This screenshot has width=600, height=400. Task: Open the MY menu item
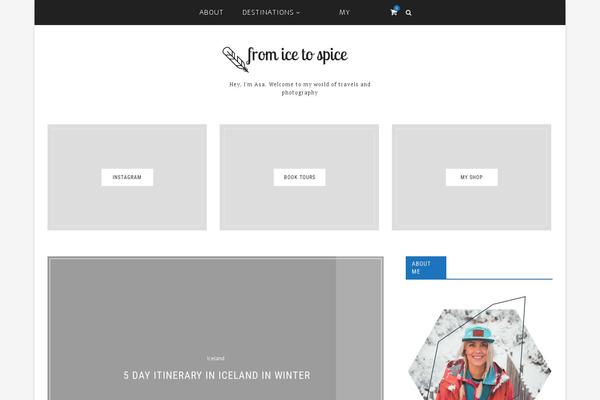(x=344, y=12)
